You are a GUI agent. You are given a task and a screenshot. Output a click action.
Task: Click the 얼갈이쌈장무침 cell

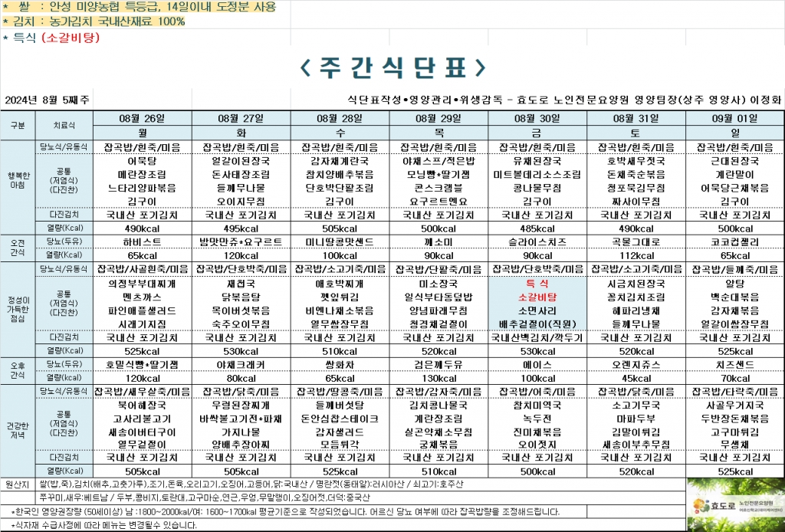735,323
